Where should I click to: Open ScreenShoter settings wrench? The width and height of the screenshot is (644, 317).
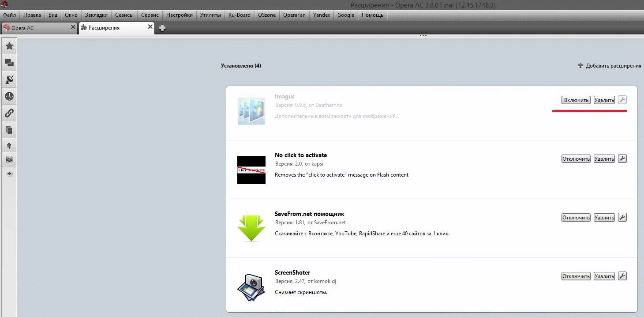click(x=622, y=276)
